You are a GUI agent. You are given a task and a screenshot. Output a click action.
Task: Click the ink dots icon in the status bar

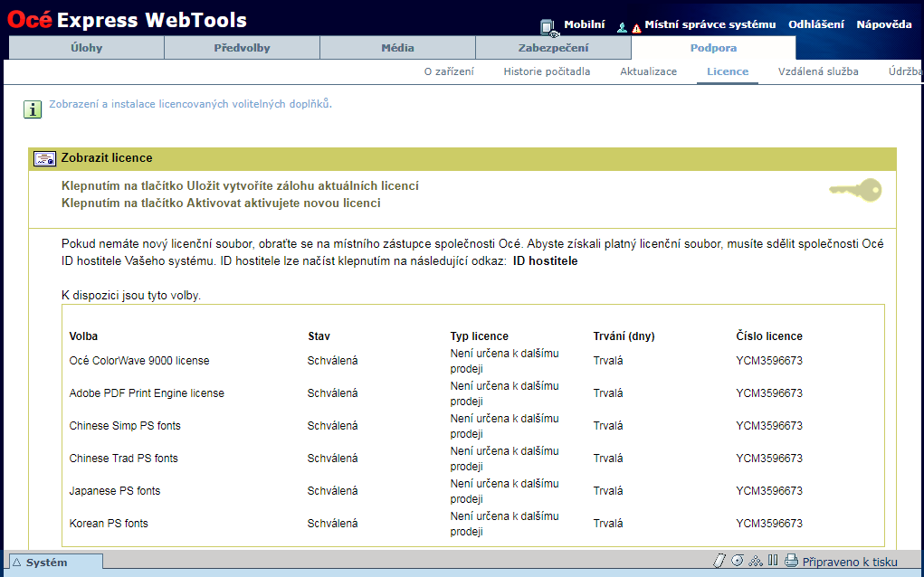pyautogui.click(x=756, y=561)
